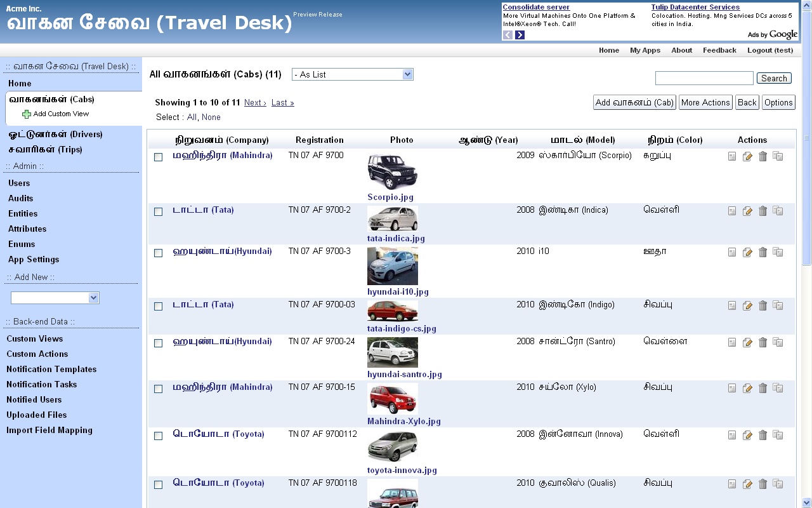Open the Add New dropdown in the sidebar
812x508 pixels.
pos(55,298)
